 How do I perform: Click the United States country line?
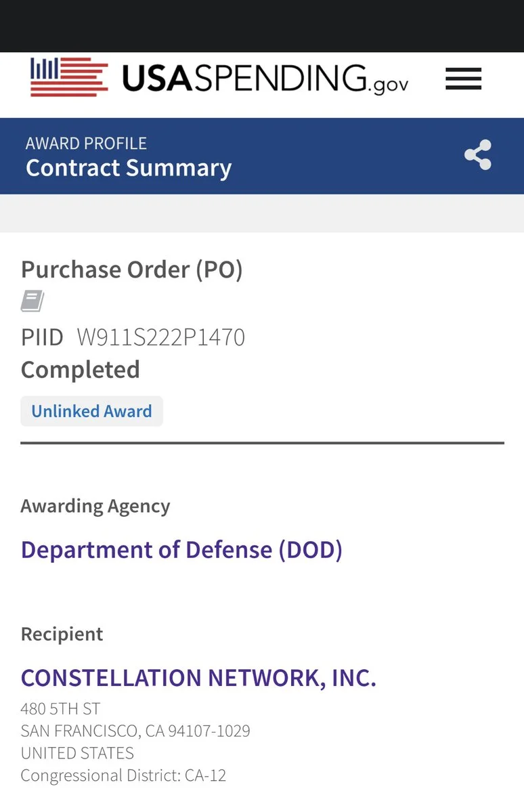click(77, 753)
